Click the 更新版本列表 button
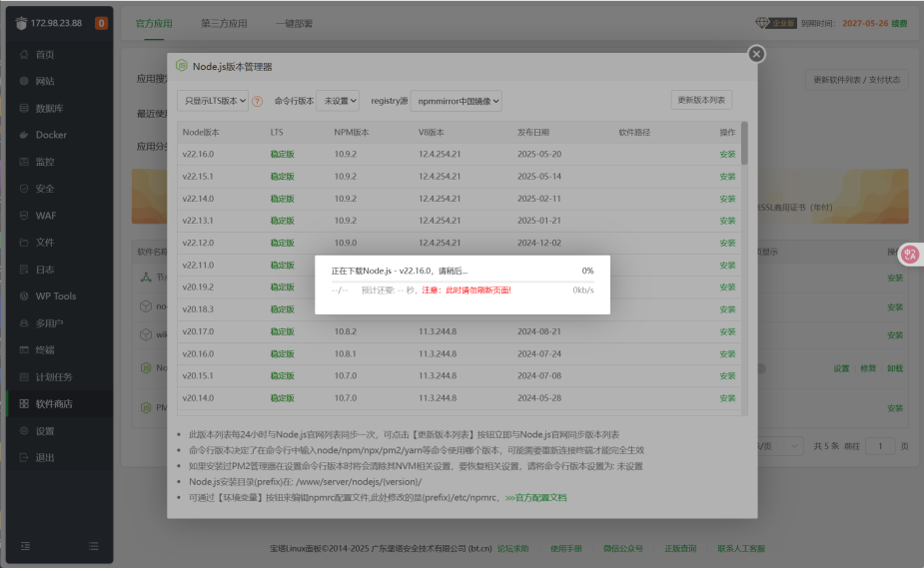Viewport: 924px width, 568px height. (x=701, y=100)
